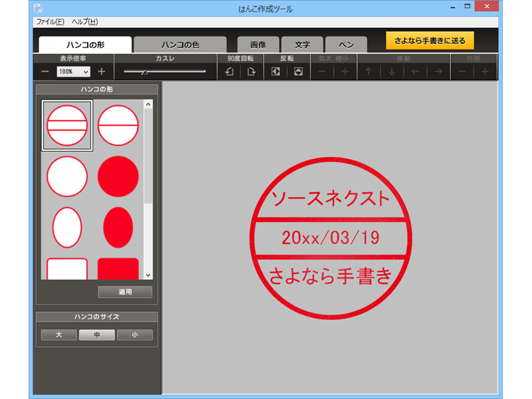Switch to the ハンコの形 tab
This screenshot has width=532, height=399.
tap(85, 45)
